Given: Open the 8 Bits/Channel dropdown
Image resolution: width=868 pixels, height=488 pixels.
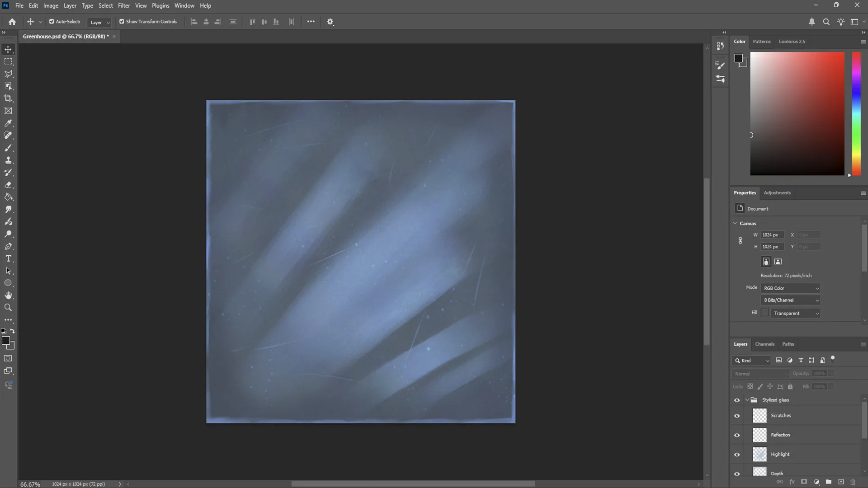Looking at the screenshot, I should (791, 300).
